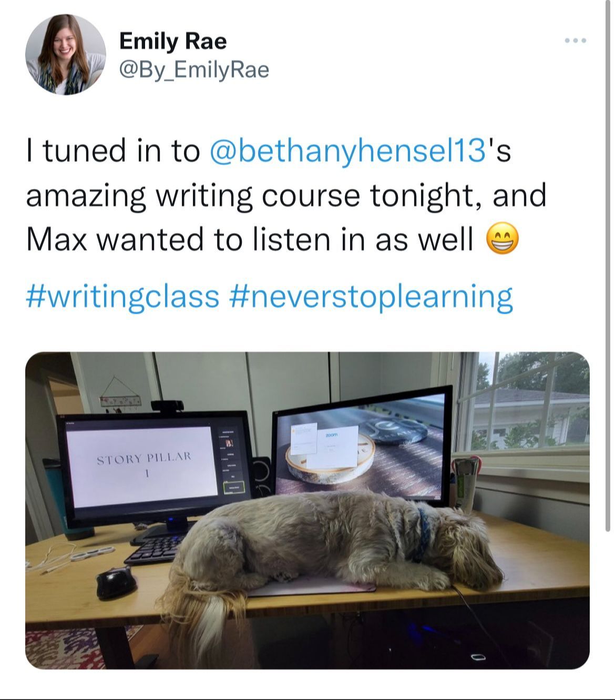Open the #neverstoplearning hashtag
Image resolution: width=615 pixels, height=700 pixels.
coord(371,296)
